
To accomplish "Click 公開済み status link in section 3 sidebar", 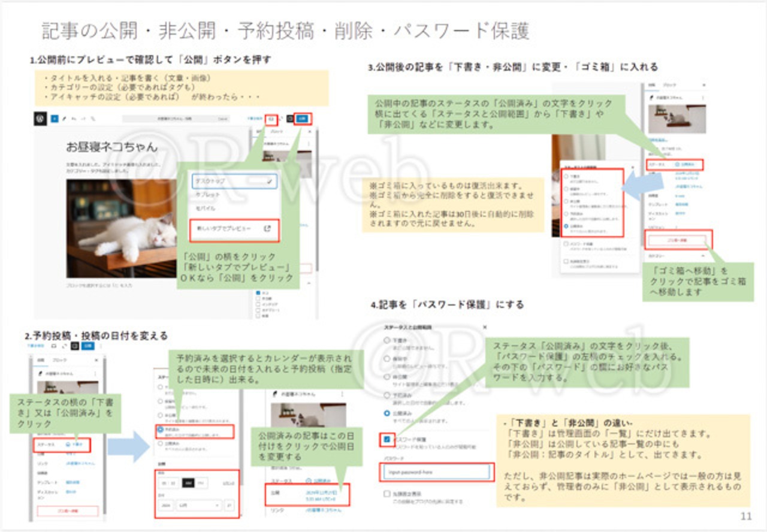I will pos(684,164).
